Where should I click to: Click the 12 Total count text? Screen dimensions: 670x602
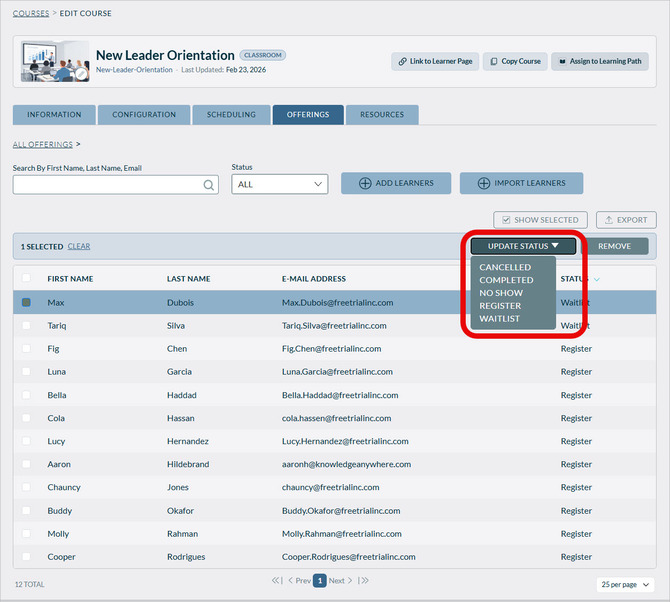click(x=30, y=584)
